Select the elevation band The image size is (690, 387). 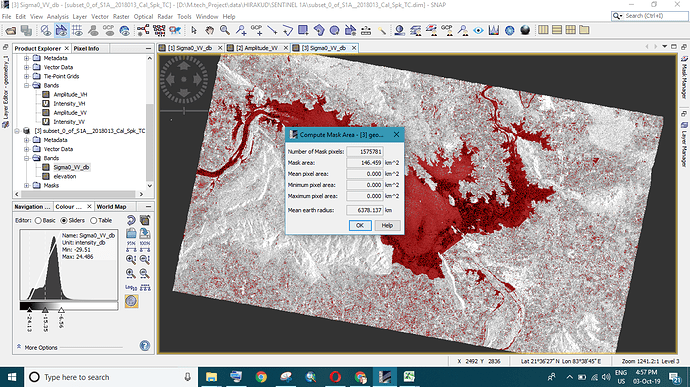[65, 176]
